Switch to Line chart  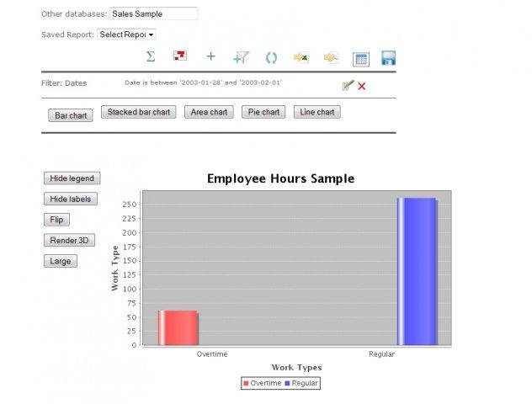click(x=317, y=112)
